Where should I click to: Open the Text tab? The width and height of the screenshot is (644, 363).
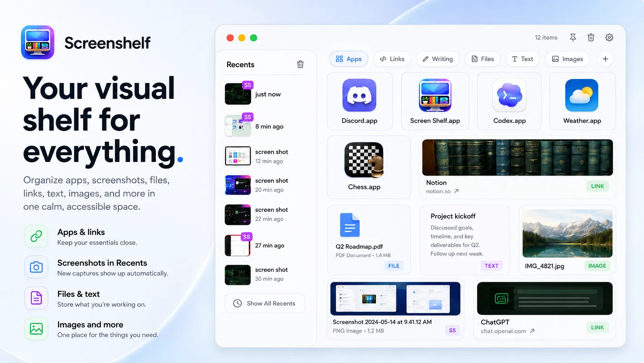pyautogui.click(x=523, y=59)
